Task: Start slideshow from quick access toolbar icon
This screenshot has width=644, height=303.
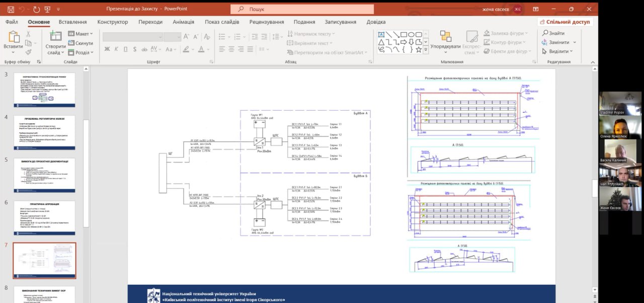Action: pos(48,9)
